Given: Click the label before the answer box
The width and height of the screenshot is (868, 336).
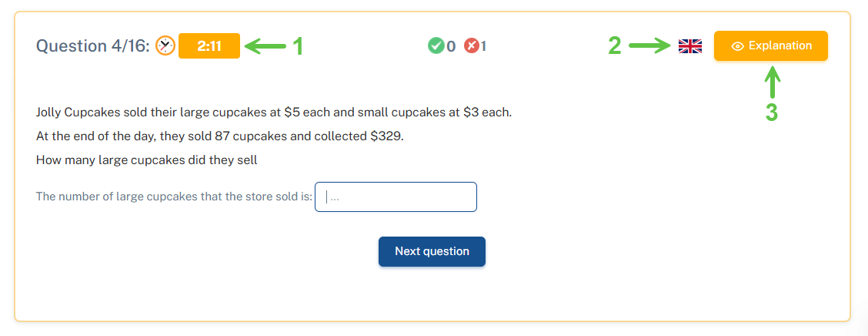Looking at the screenshot, I should click(174, 197).
